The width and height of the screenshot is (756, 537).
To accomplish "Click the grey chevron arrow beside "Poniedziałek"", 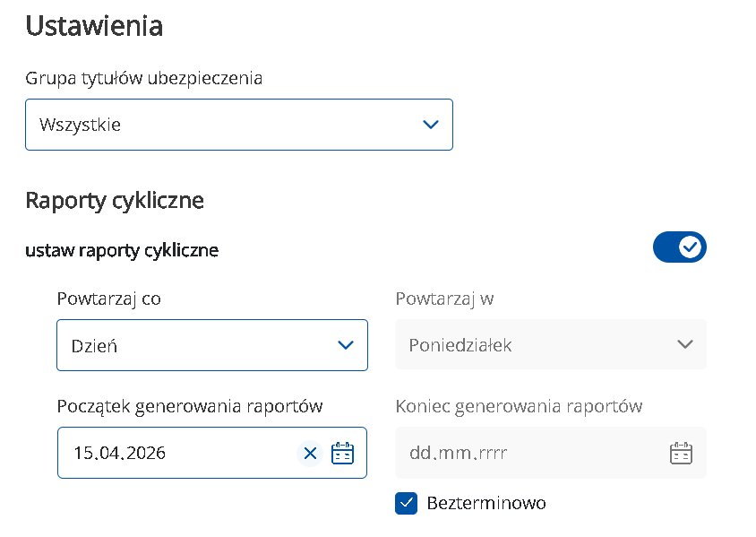I will coord(685,345).
